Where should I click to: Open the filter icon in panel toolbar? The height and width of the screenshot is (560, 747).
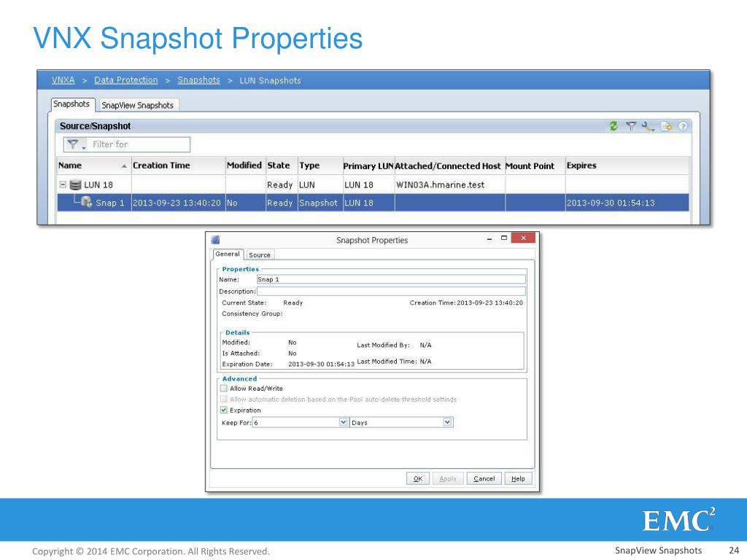(x=631, y=126)
